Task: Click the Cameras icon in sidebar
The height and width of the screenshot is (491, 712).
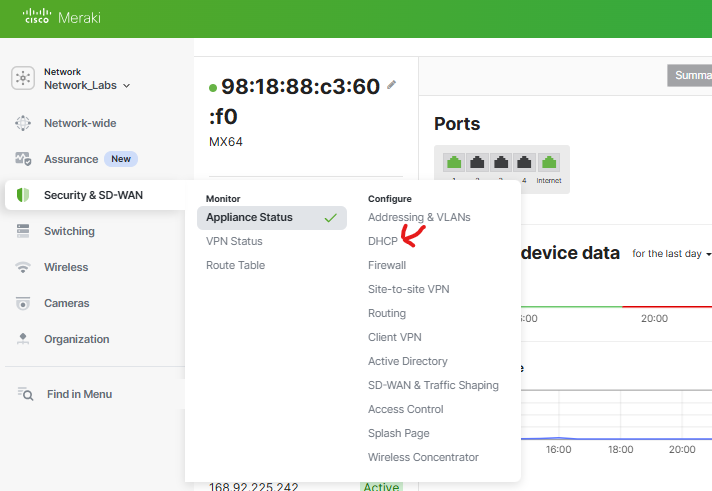Action: 23,303
